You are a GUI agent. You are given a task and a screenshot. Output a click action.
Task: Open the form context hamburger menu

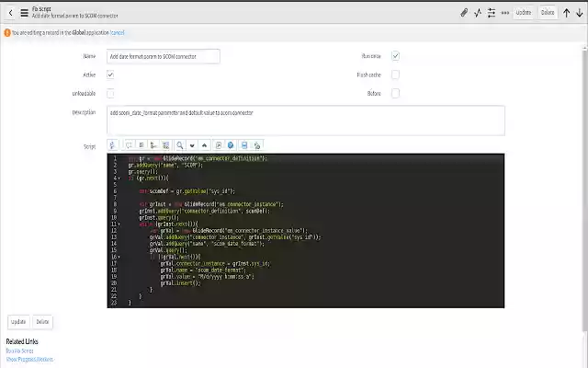25,13
